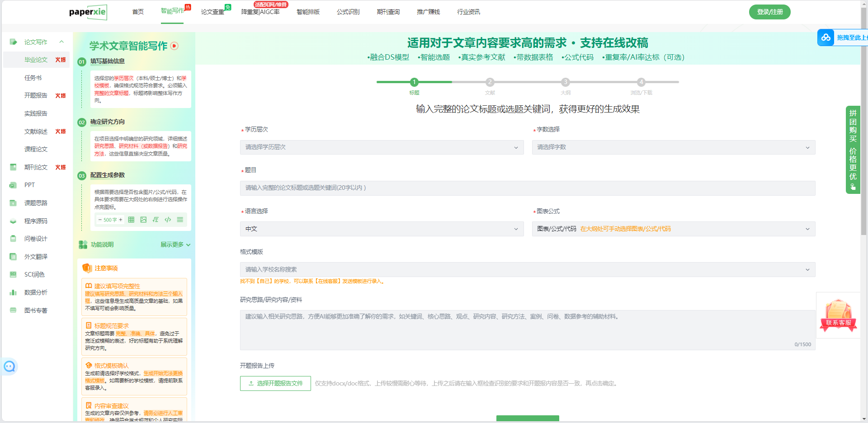Screen dimensions: 868x423
Task: Click the 登录/注册 button
Action: click(769, 12)
